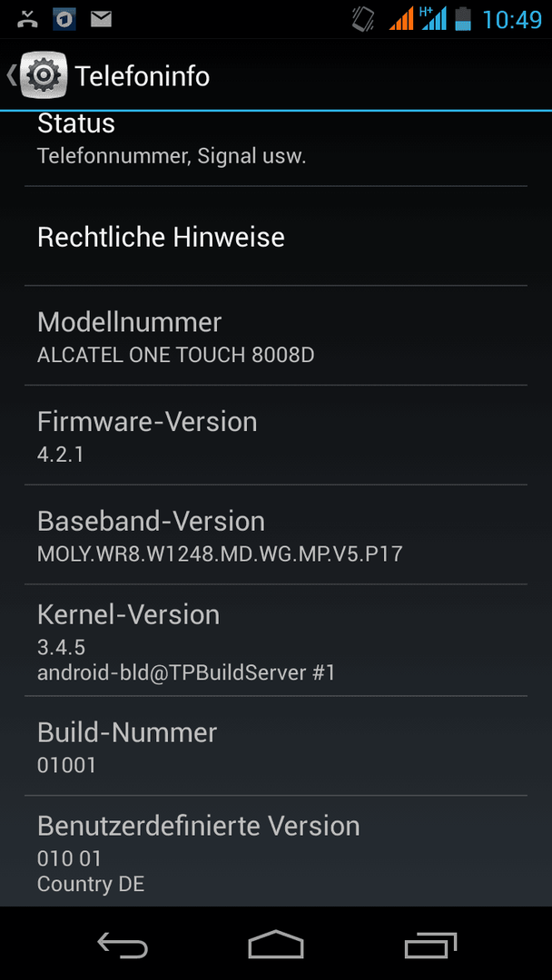Viewport: 552px width, 980px height.
Task: Tap the recent apps navigation button
Action: pos(430,944)
